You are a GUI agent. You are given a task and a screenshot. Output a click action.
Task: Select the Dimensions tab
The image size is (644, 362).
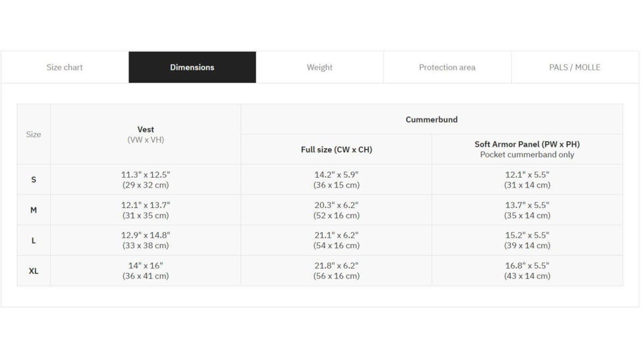click(x=192, y=67)
